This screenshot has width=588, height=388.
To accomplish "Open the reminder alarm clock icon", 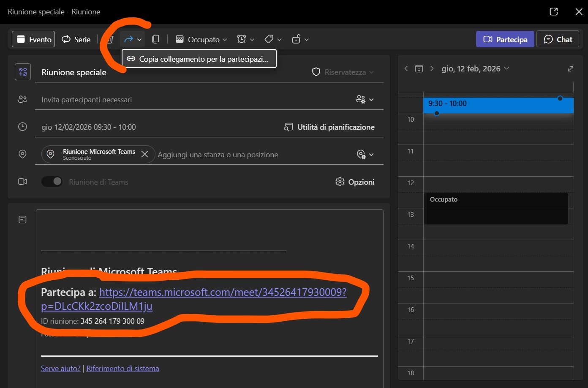I will [x=242, y=39].
